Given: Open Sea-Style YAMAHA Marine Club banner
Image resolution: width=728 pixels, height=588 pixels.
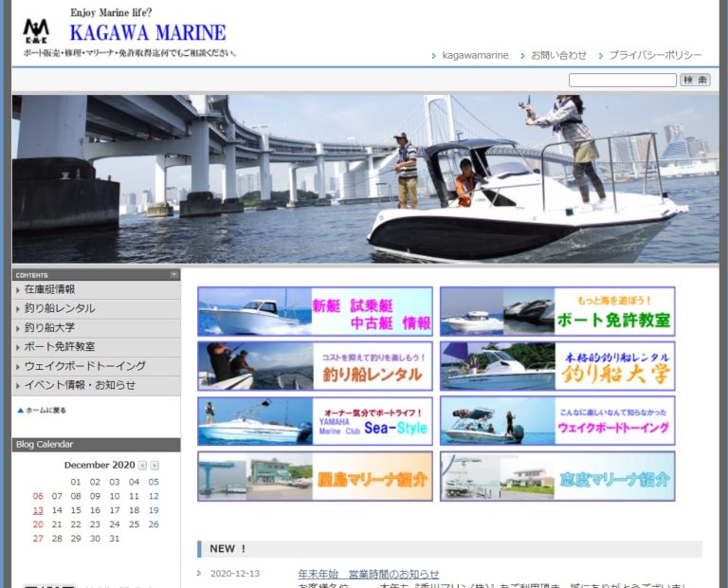Looking at the screenshot, I should pos(316,421).
